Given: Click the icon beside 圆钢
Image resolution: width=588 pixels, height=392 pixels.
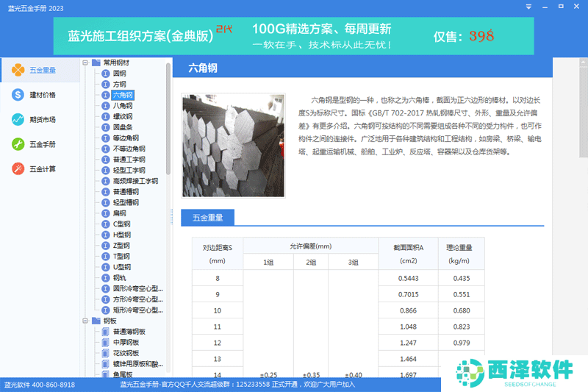Looking at the screenshot, I should coord(106,74).
